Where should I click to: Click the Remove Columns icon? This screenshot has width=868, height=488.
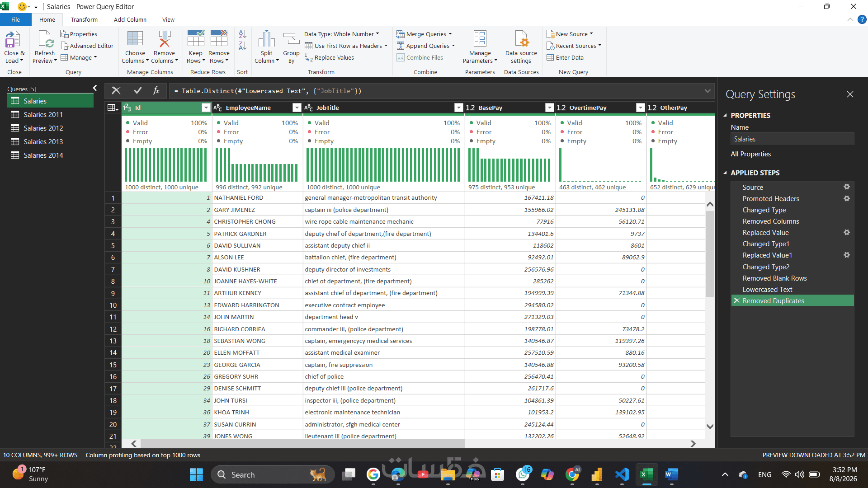164,39
